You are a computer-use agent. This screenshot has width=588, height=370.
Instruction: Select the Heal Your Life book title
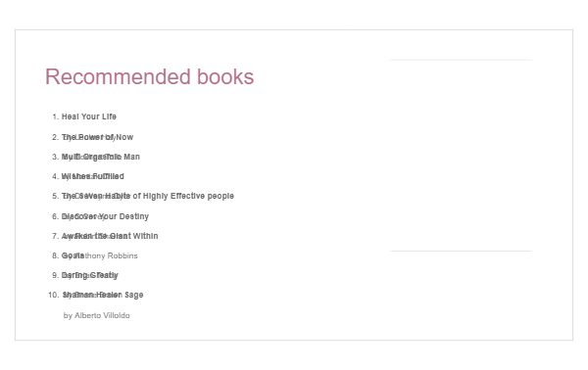tap(89, 116)
